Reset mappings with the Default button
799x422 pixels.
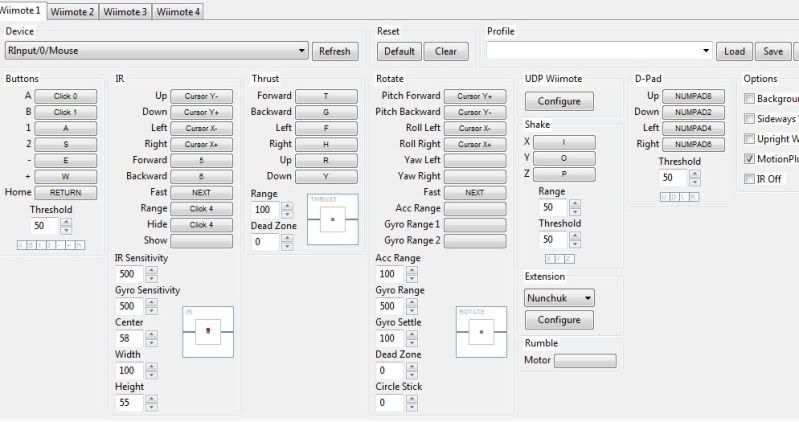[400, 51]
